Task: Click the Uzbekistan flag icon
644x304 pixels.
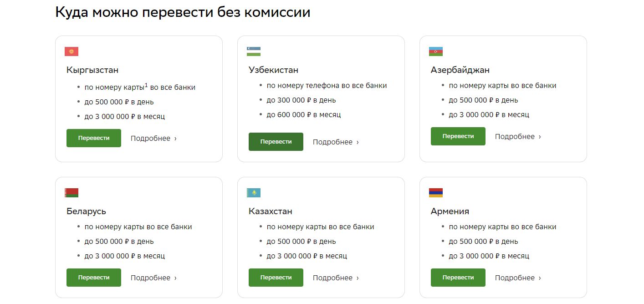Action: coord(254,52)
